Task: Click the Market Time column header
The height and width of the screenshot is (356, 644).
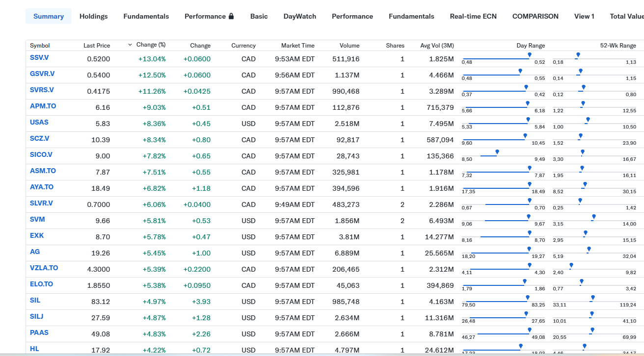Action: point(297,46)
